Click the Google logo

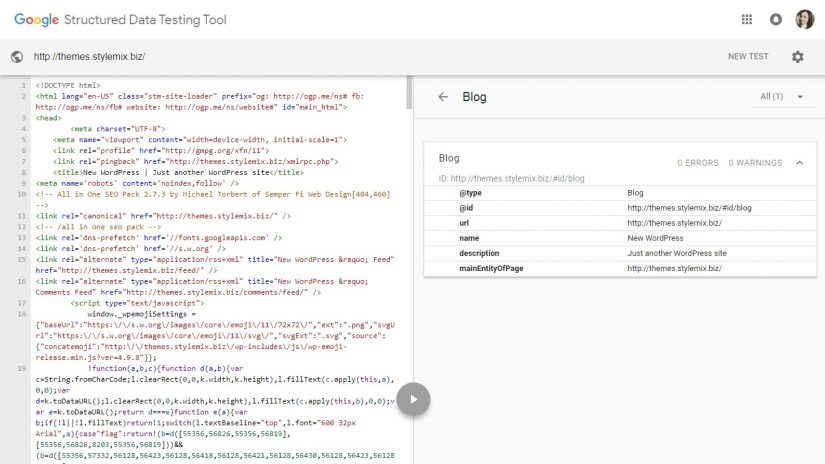click(36, 20)
